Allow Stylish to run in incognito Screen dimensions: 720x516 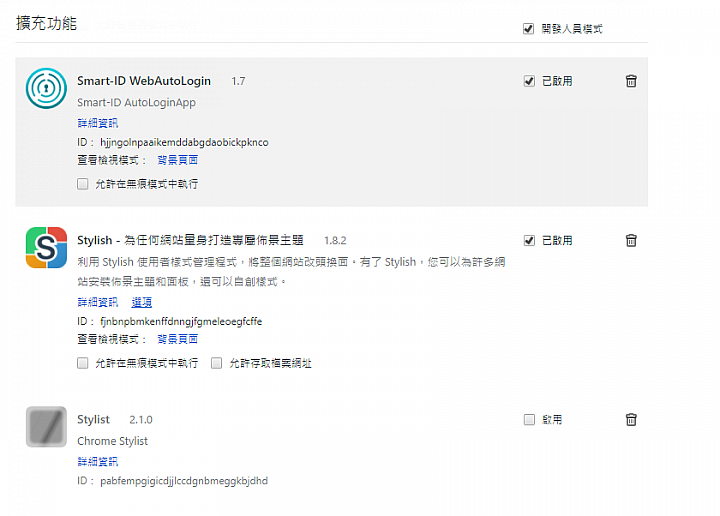point(83,363)
